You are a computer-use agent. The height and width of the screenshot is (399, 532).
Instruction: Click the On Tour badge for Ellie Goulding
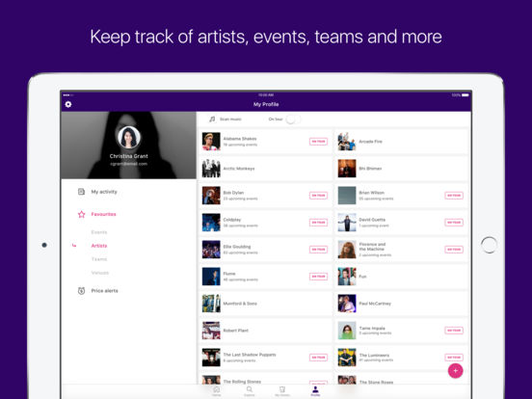click(x=318, y=250)
